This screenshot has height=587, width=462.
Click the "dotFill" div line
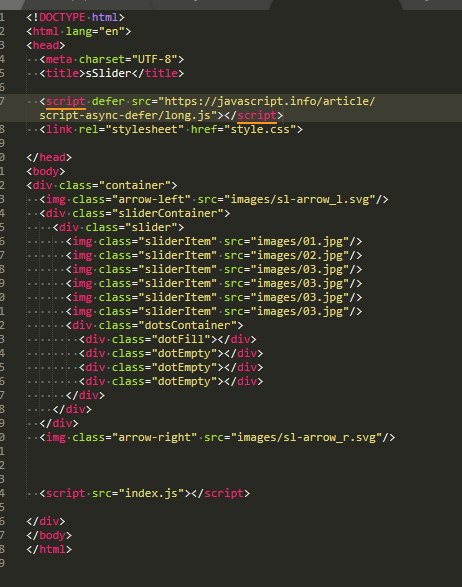(x=168, y=339)
